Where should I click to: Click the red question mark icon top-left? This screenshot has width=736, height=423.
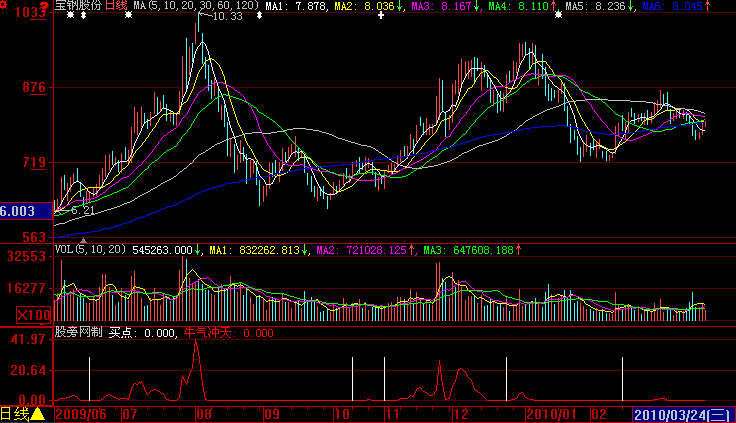coord(4,6)
